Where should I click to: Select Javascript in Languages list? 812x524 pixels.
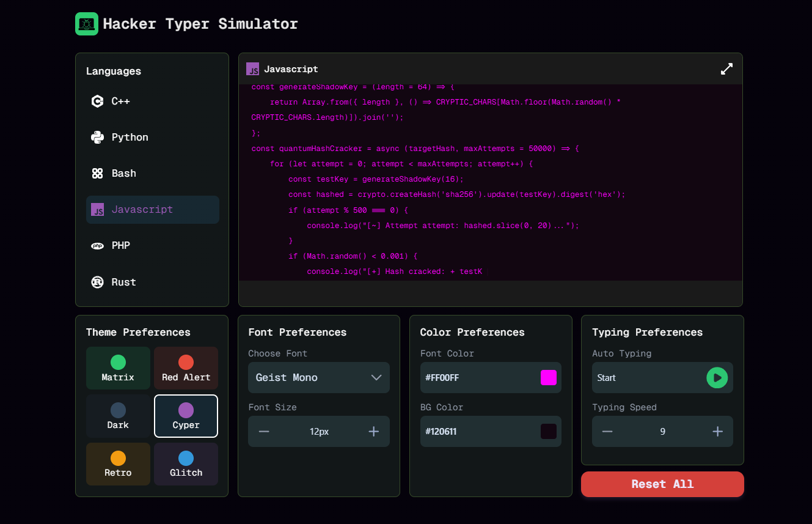[x=153, y=210]
